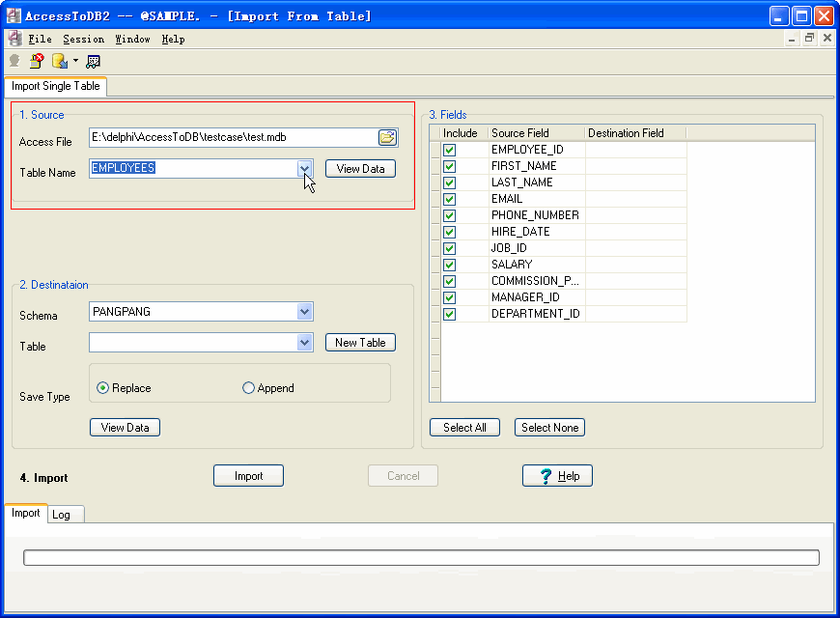The width and height of the screenshot is (840, 618).
Task: Click the Import button
Action: tap(248, 476)
